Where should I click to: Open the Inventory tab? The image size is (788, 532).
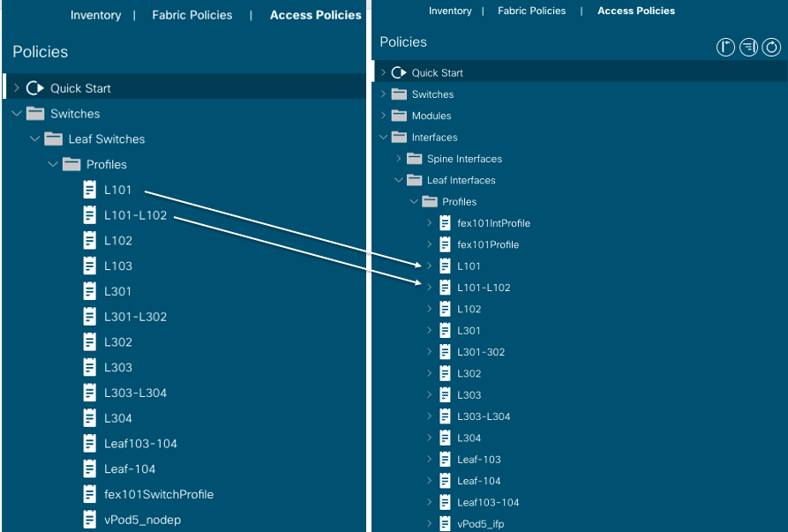point(96,15)
